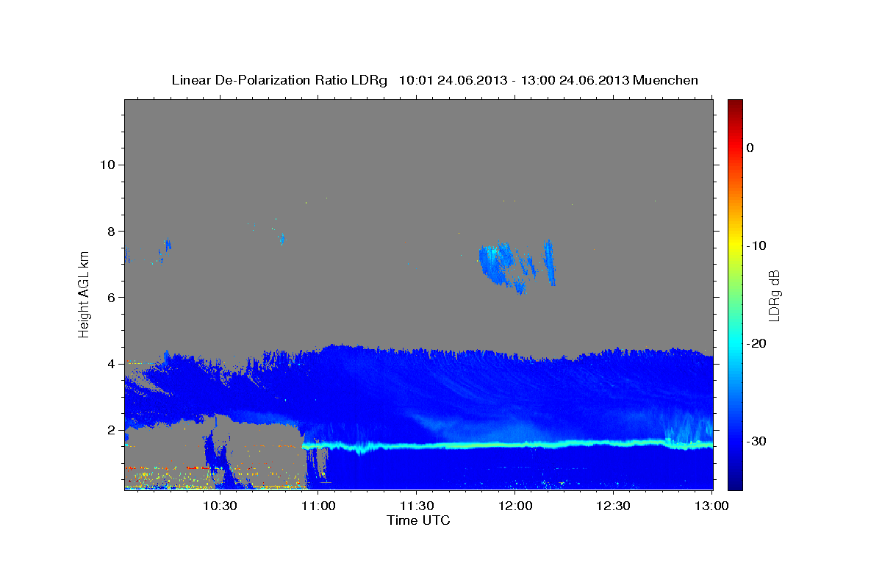Click the 10:30 time tick label
882x588 pixels.
coord(220,506)
